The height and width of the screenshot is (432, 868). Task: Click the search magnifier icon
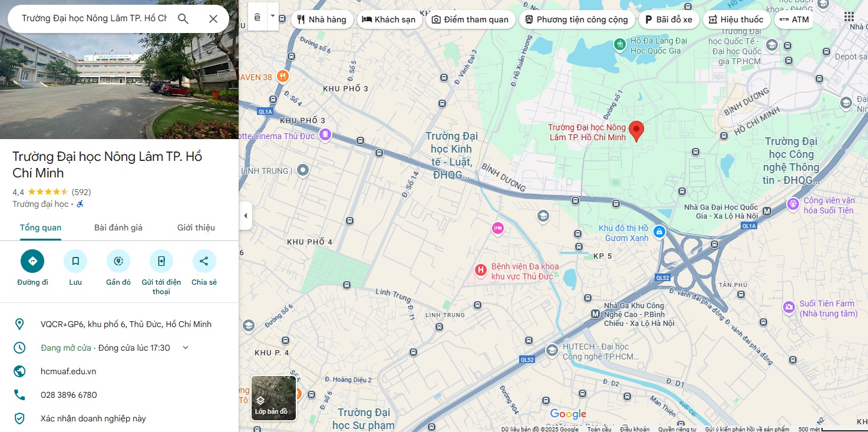point(183,19)
